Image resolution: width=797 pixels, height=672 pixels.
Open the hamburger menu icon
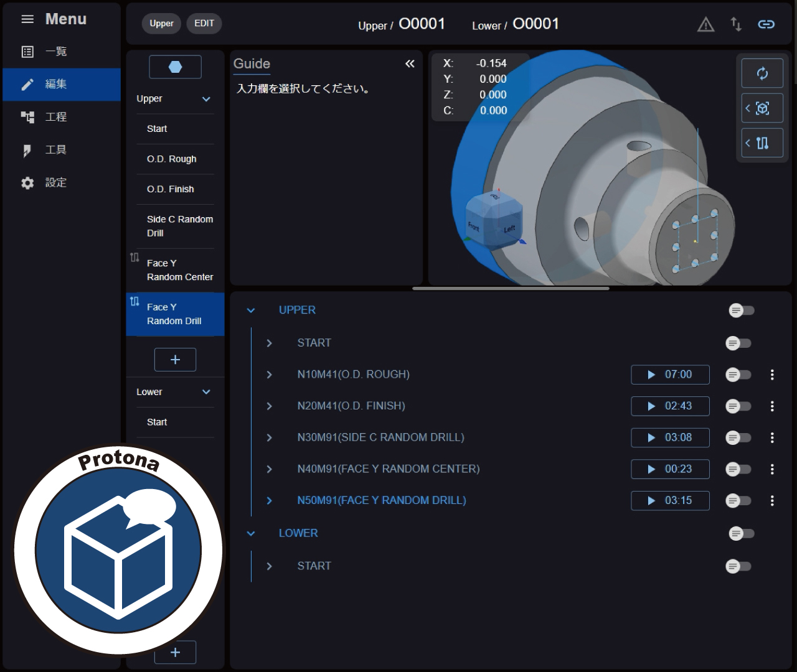(27, 19)
